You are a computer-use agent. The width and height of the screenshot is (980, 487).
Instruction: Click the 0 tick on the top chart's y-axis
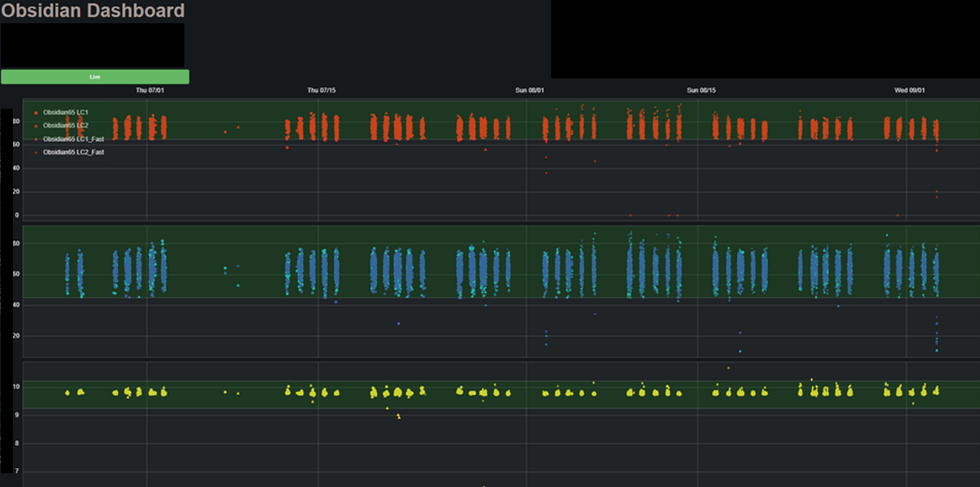tap(16, 215)
